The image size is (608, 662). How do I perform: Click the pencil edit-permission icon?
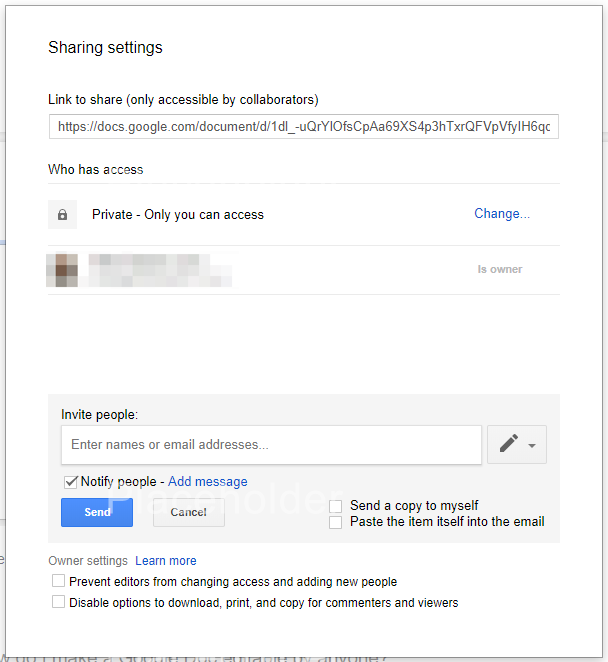pos(508,445)
